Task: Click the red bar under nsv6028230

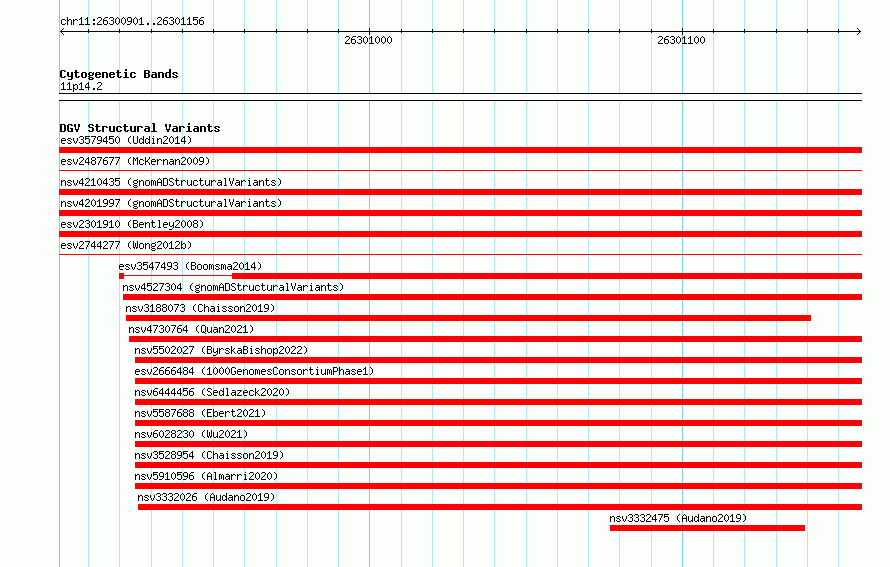Action: [x=498, y=444]
